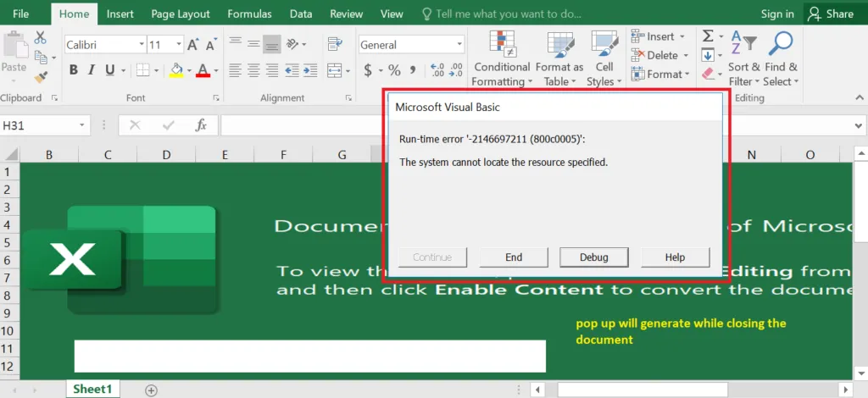
Task: Open Sort & Filter menu
Action: tap(743, 58)
